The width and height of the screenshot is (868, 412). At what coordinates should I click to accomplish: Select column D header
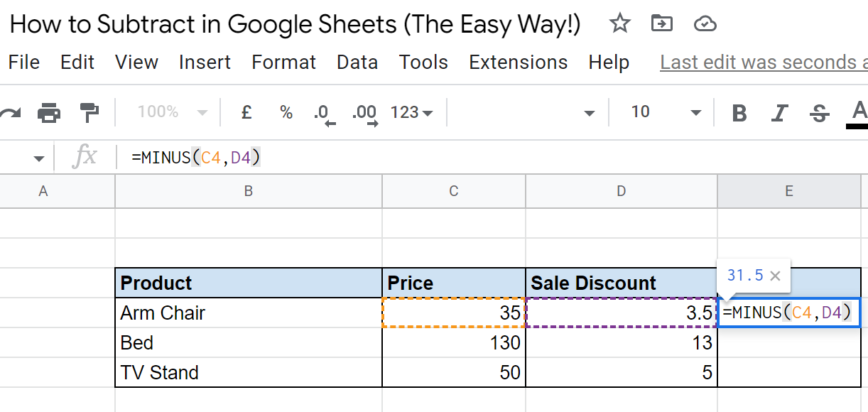(x=622, y=191)
